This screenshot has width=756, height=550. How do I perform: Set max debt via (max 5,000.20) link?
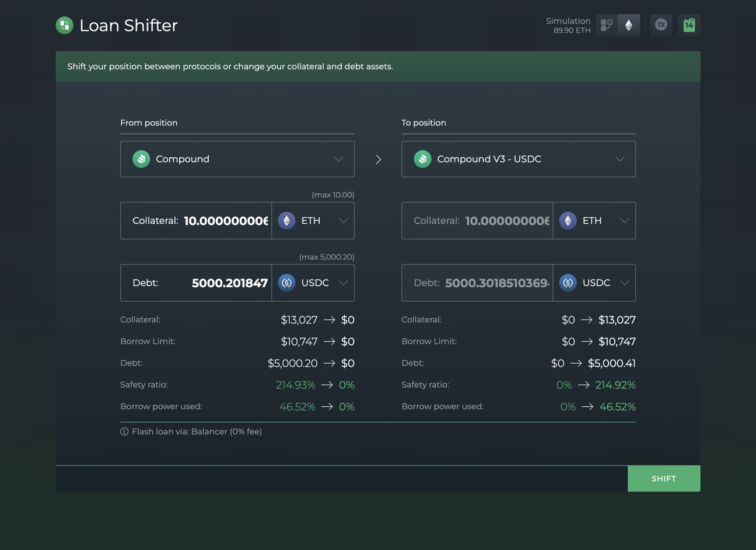[327, 257]
